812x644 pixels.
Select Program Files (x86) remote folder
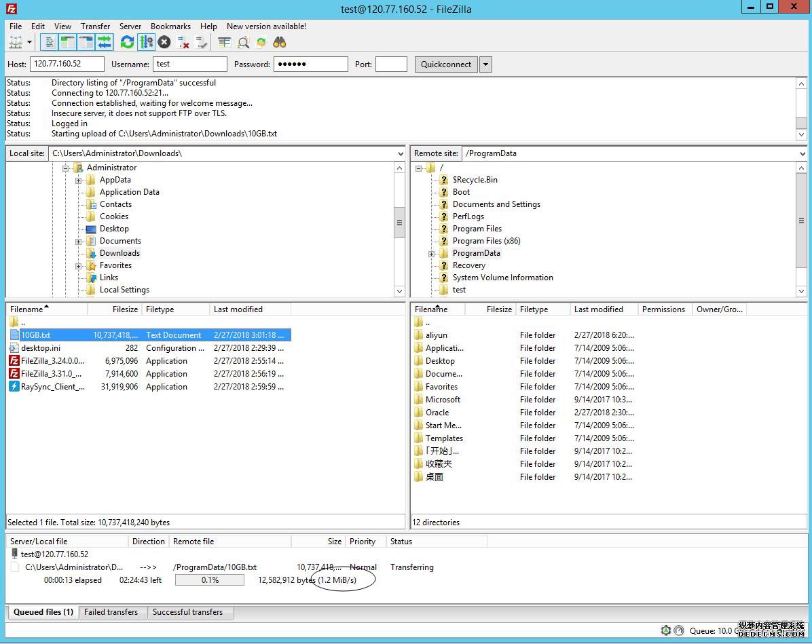486,241
